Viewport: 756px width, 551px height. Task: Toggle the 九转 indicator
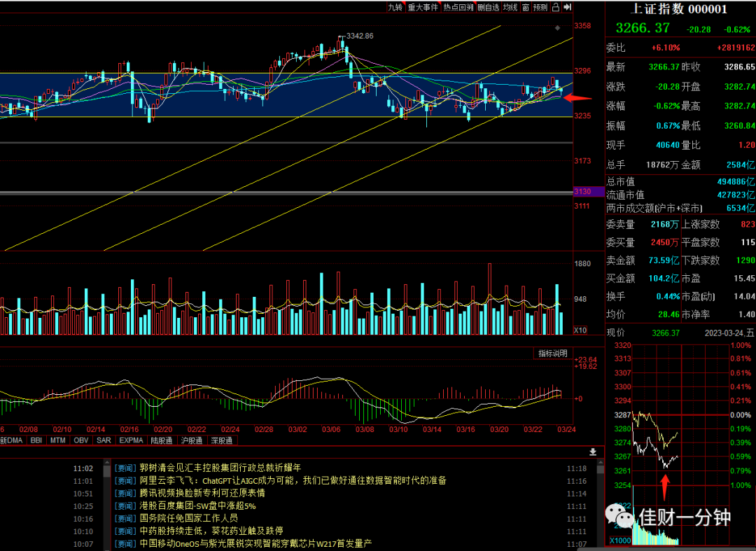395,7
